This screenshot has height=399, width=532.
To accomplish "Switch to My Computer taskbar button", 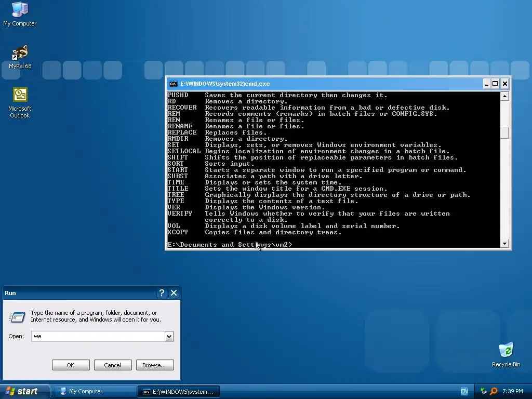I will coord(95,391).
